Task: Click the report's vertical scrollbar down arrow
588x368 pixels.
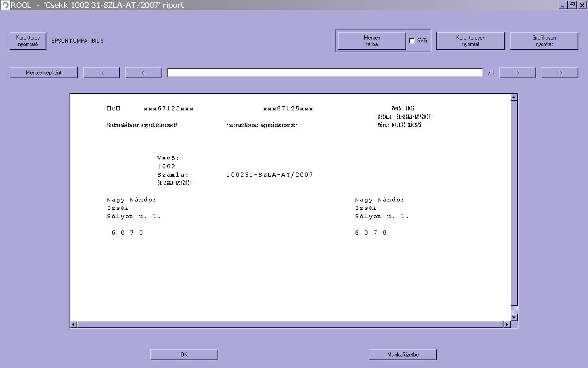Action: (x=514, y=317)
